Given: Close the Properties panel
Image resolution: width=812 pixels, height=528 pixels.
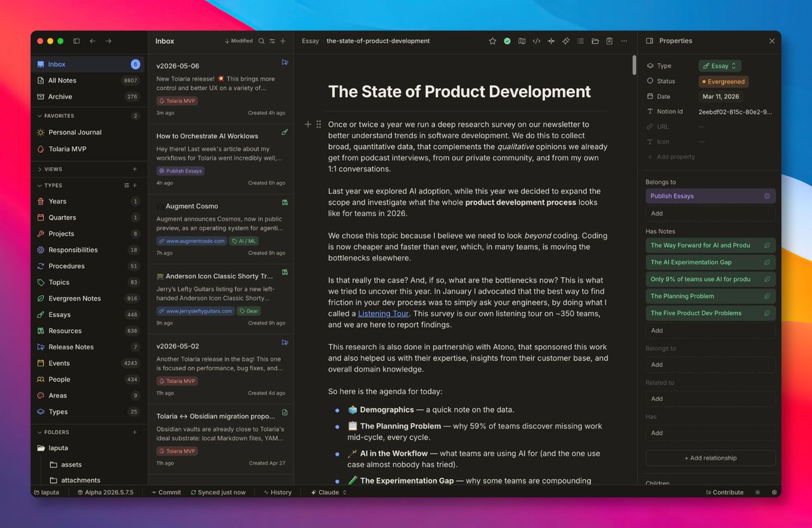Looking at the screenshot, I should coord(772,41).
